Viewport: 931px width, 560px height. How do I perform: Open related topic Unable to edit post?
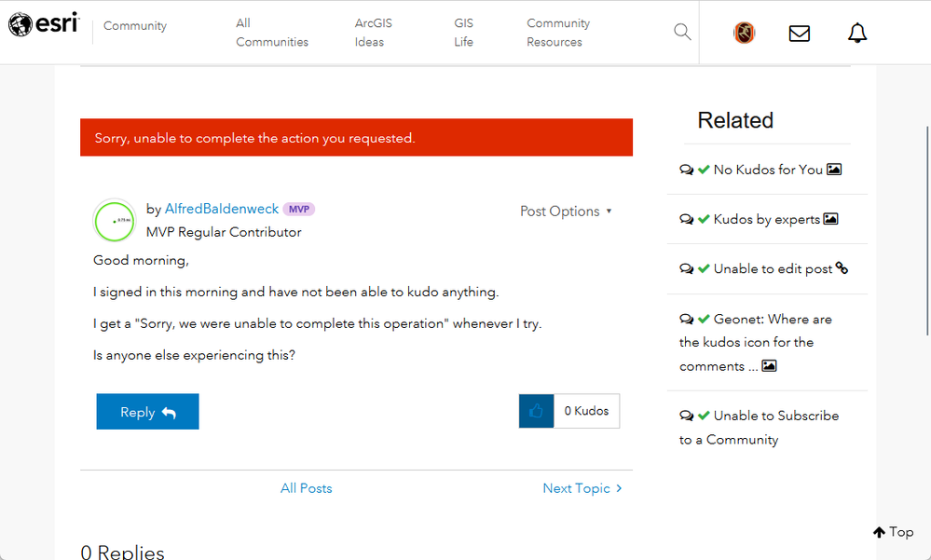(773, 269)
